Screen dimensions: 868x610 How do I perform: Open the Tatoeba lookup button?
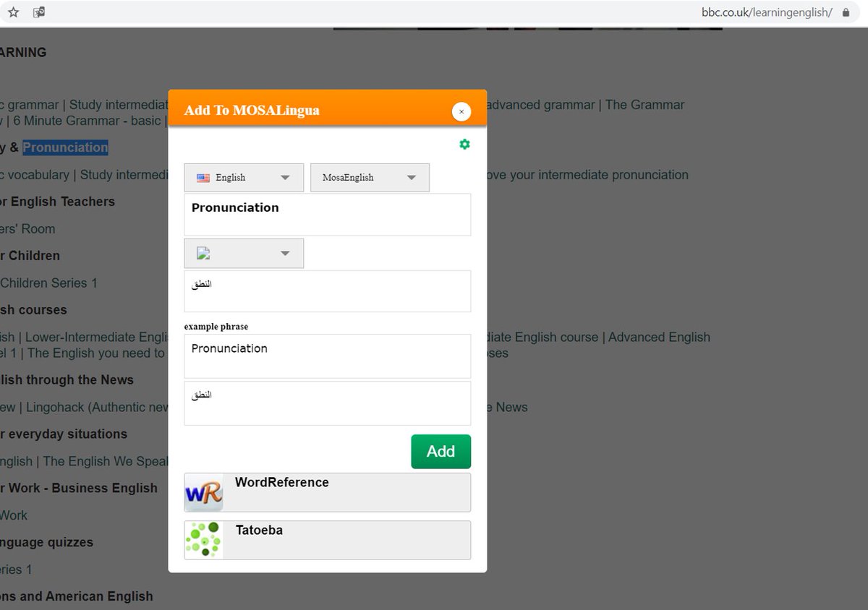(328, 540)
